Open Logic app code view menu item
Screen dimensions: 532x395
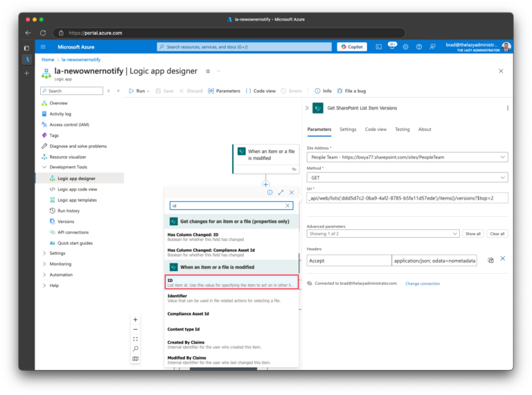[x=77, y=189]
